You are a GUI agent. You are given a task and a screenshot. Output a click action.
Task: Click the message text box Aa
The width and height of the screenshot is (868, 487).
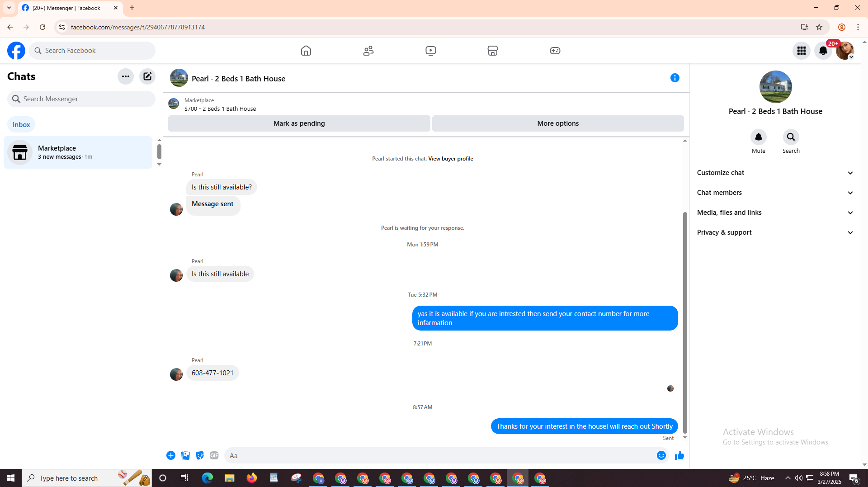tap(439, 455)
